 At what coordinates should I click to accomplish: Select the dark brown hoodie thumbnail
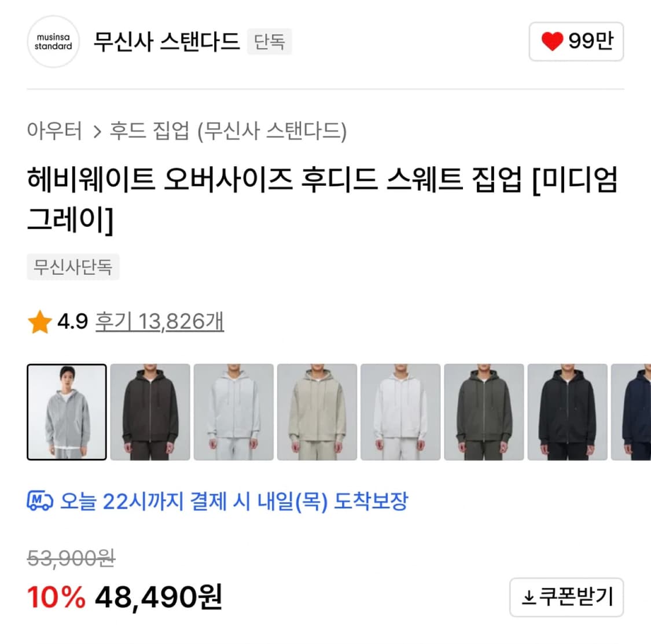tap(149, 412)
